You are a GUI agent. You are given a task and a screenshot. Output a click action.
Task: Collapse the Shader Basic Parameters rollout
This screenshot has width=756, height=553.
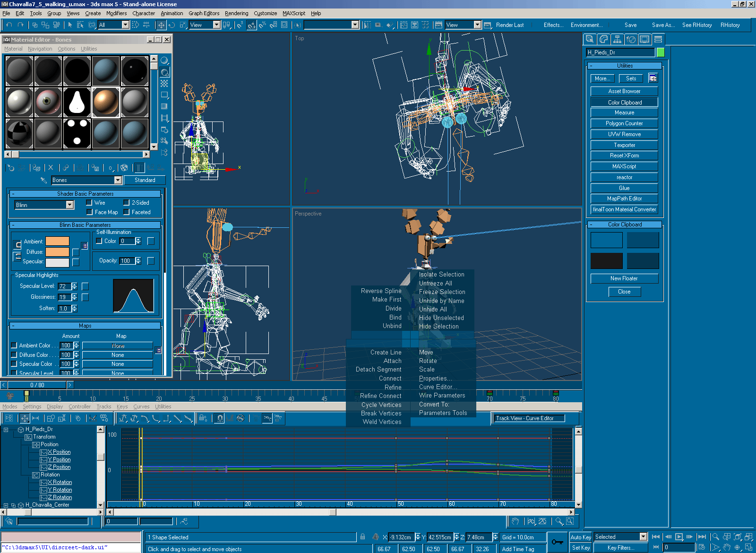(x=85, y=194)
